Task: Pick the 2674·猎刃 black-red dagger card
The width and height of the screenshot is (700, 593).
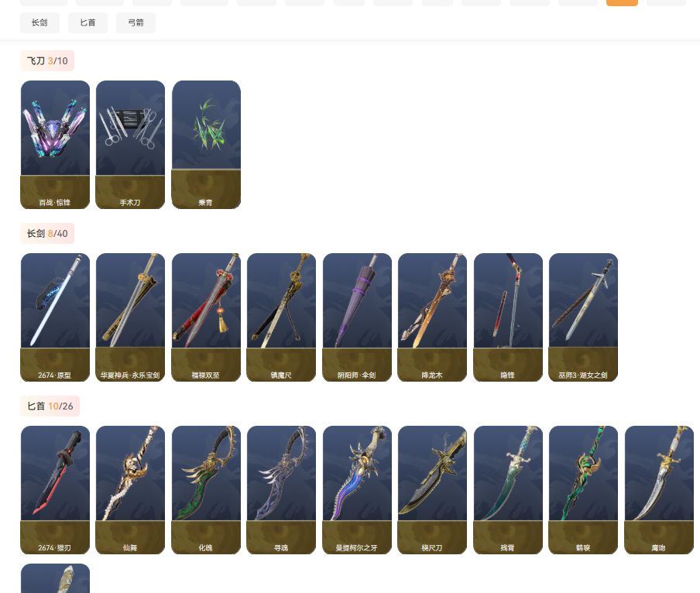Action: click(55, 490)
